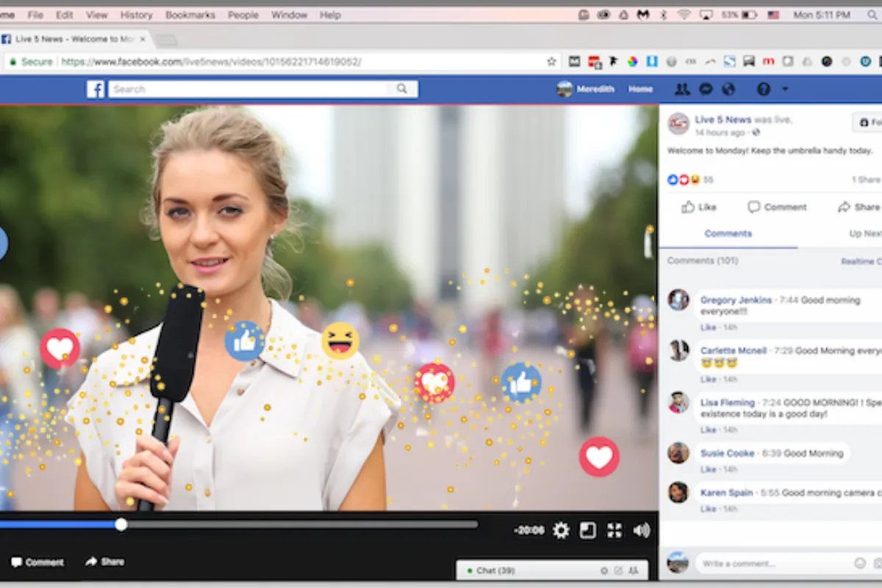Select the Comments tab
882x588 pixels.
coord(728,234)
